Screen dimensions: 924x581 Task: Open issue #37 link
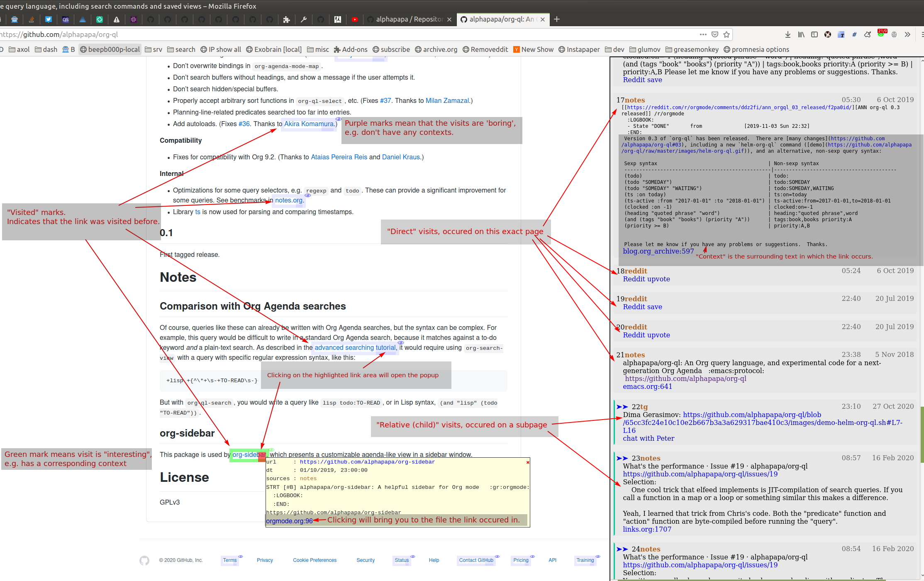point(385,101)
